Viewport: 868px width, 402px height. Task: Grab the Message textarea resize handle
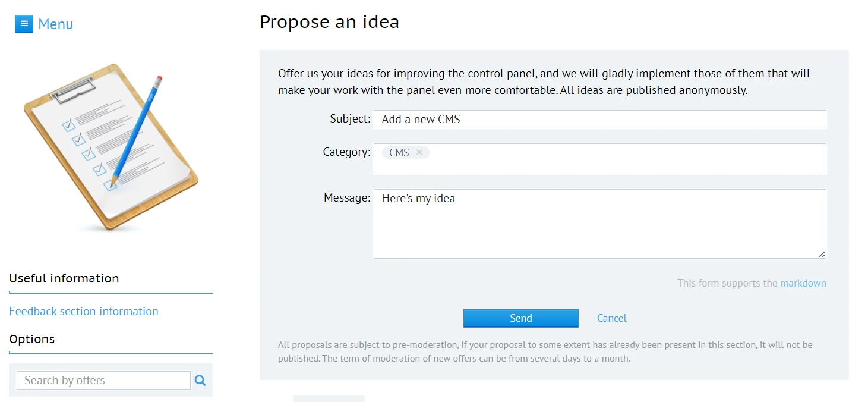(x=821, y=254)
